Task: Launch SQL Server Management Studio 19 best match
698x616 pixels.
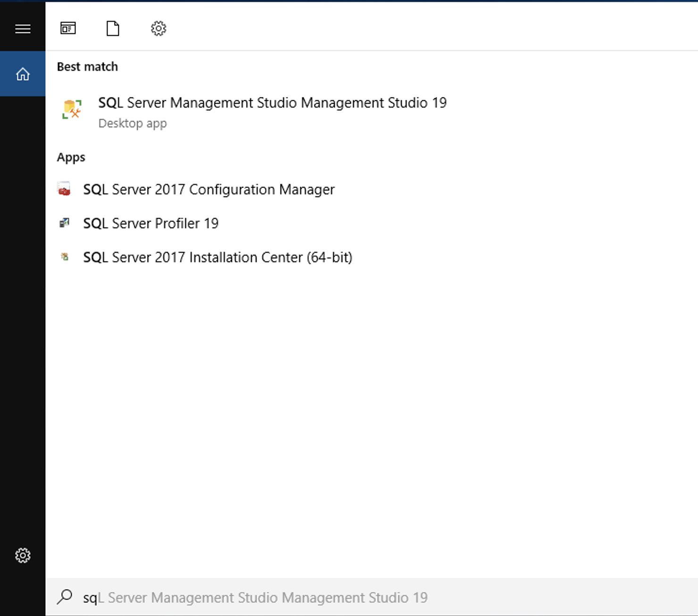Action: pyautogui.click(x=372, y=112)
